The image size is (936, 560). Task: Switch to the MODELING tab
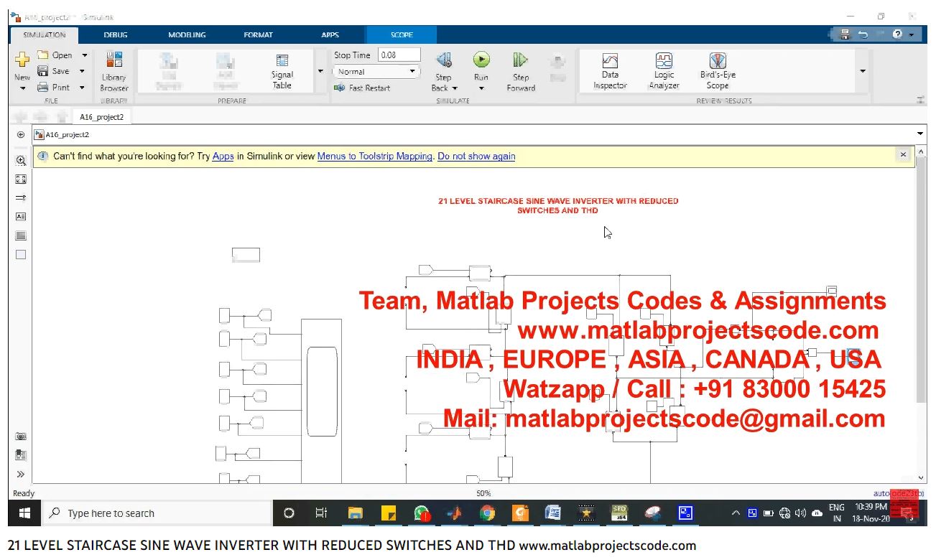pyautogui.click(x=187, y=34)
